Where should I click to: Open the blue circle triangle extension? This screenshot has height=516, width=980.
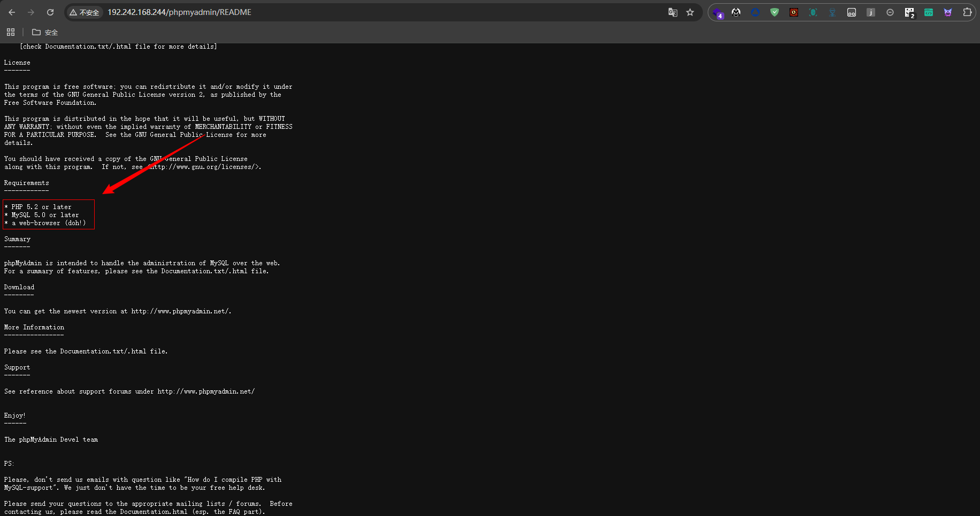pos(755,12)
